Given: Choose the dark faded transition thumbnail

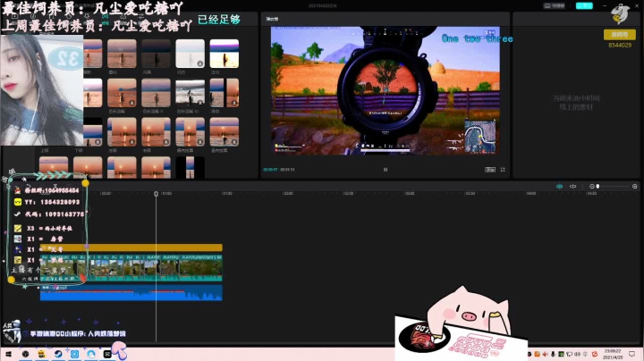Looking at the screenshot, I should point(156,54).
